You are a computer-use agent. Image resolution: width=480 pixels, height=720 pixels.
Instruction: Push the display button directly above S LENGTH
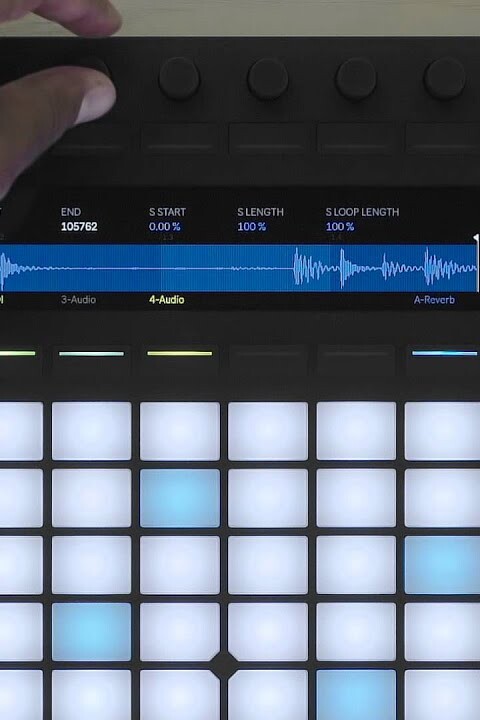(268, 138)
